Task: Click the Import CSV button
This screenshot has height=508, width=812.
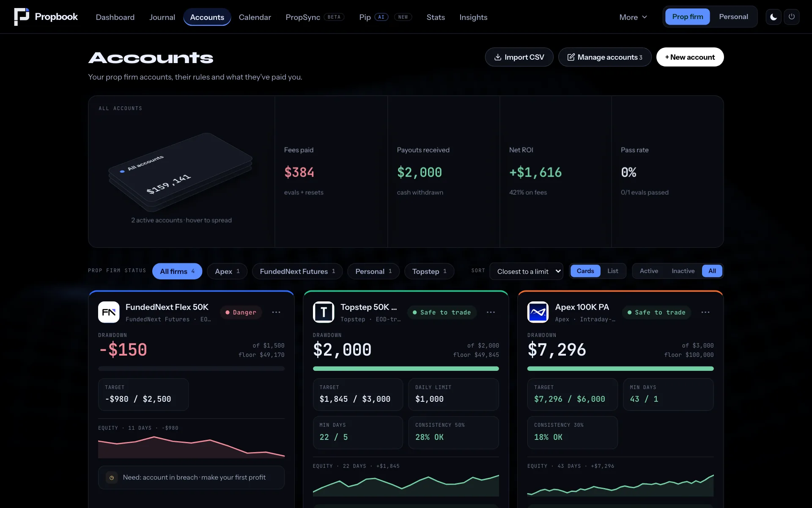Action: [519, 57]
